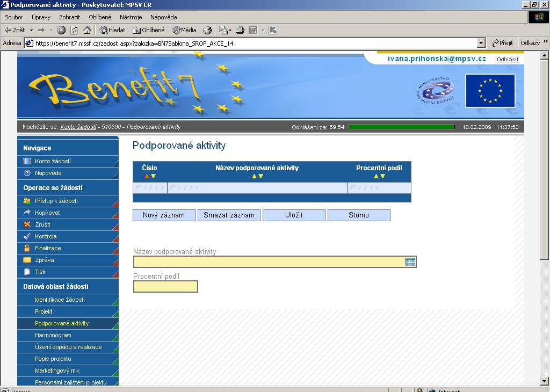Image resolution: width=550 pixels, height=392 pixels.
Task: Stop page loading with the stop icon
Action: (x=61, y=30)
